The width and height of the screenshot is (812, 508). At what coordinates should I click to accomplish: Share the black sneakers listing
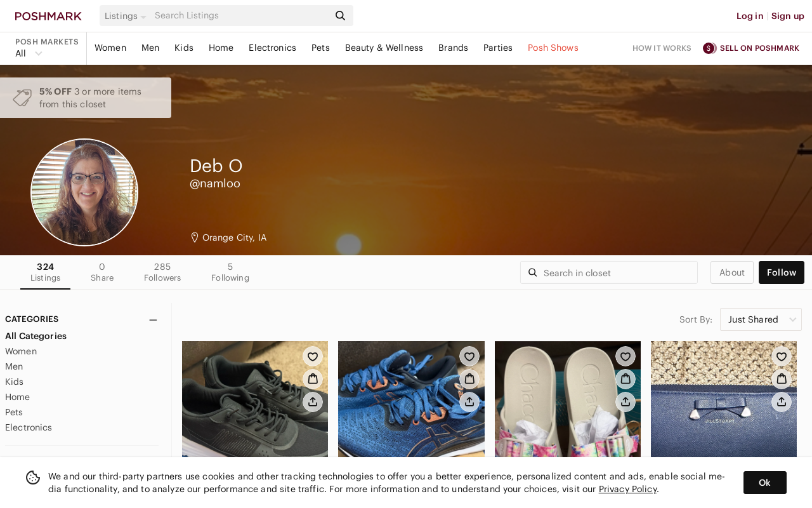[313, 402]
